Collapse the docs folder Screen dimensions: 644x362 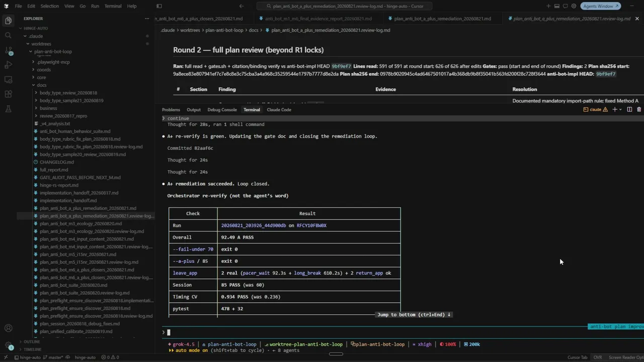click(42, 85)
